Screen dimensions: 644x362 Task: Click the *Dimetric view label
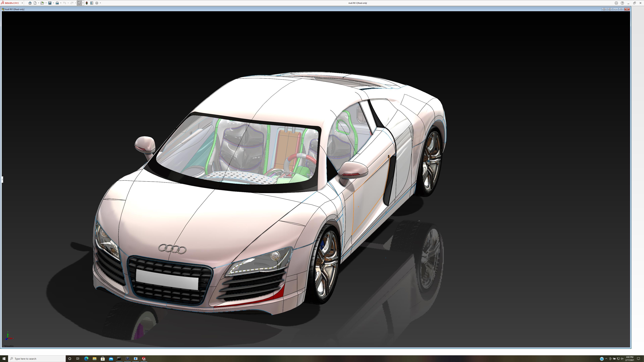point(9,346)
